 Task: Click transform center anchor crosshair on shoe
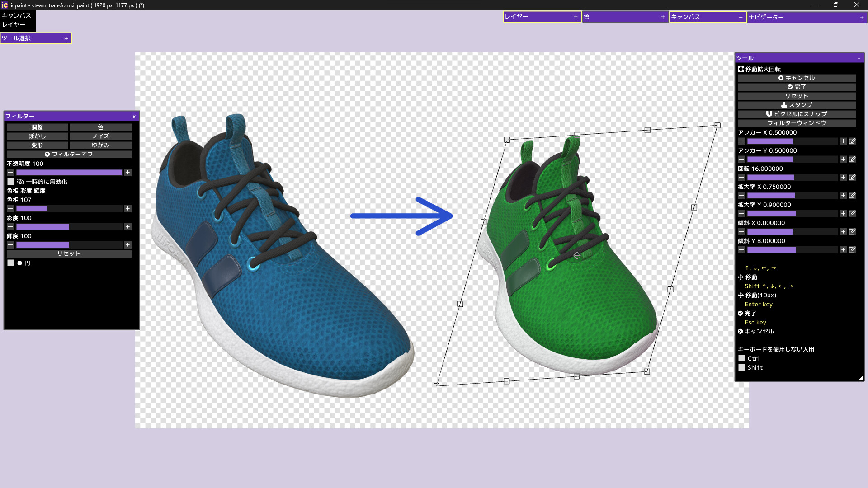tap(577, 256)
